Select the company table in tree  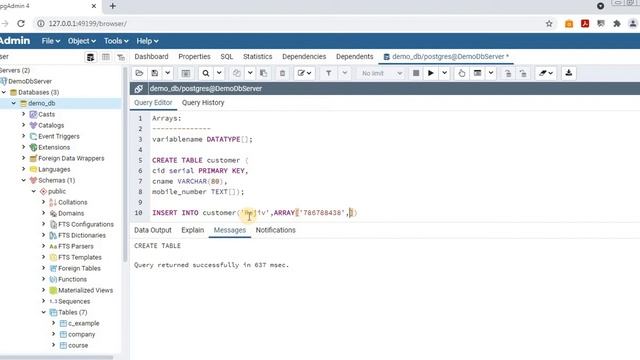82,334
